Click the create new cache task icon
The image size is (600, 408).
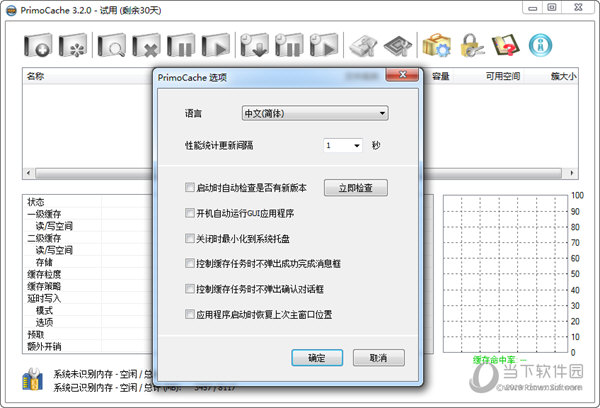click(x=38, y=45)
